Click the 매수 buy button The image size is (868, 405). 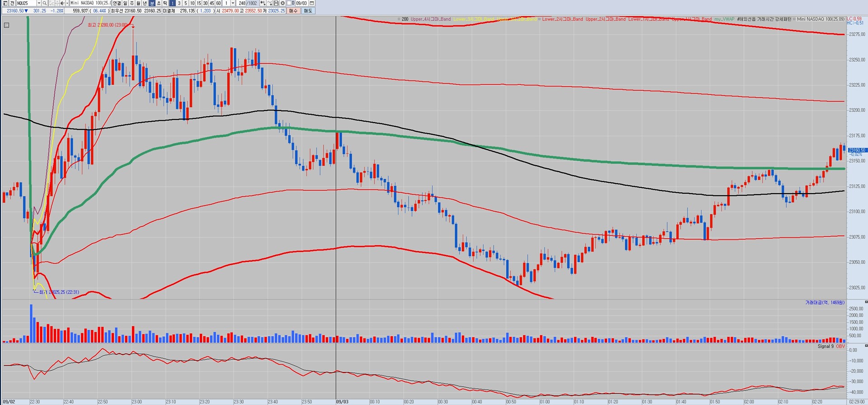[x=293, y=10]
